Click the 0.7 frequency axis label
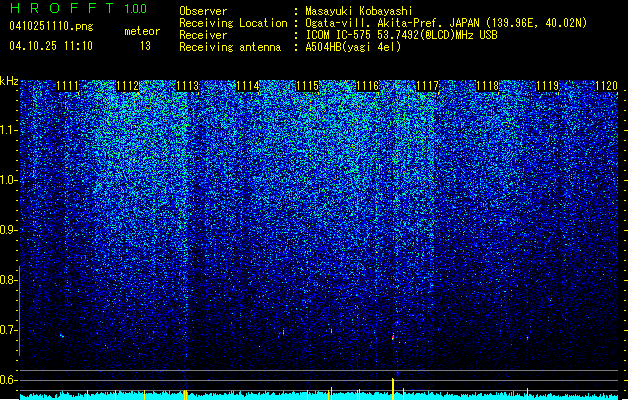629x400 pixels. [x=8, y=330]
